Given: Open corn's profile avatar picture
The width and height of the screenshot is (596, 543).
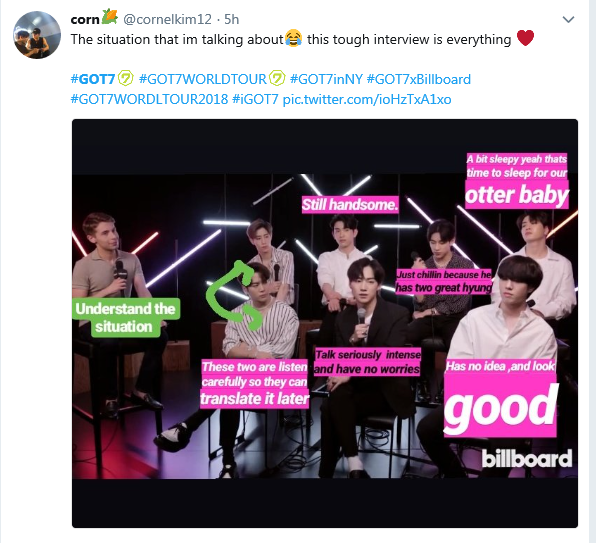Looking at the screenshot, I should (x=37, y=35).
